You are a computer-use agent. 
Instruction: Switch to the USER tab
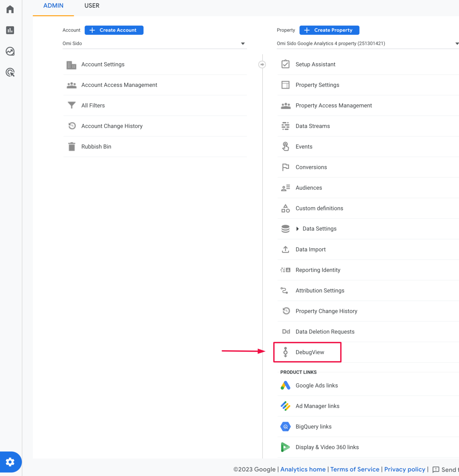coord(92,5)
